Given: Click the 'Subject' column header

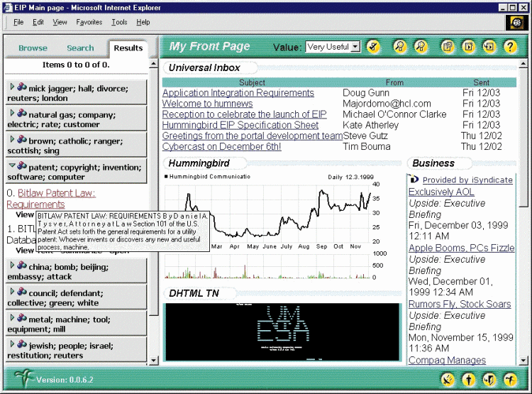Looking at the screenshot, I should (x=252, y=82).
